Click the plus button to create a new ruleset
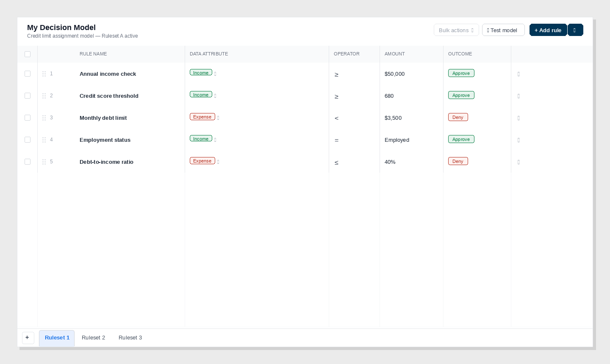Image resolution: width=610 pixels, height=364 pixels. (28, 338)
